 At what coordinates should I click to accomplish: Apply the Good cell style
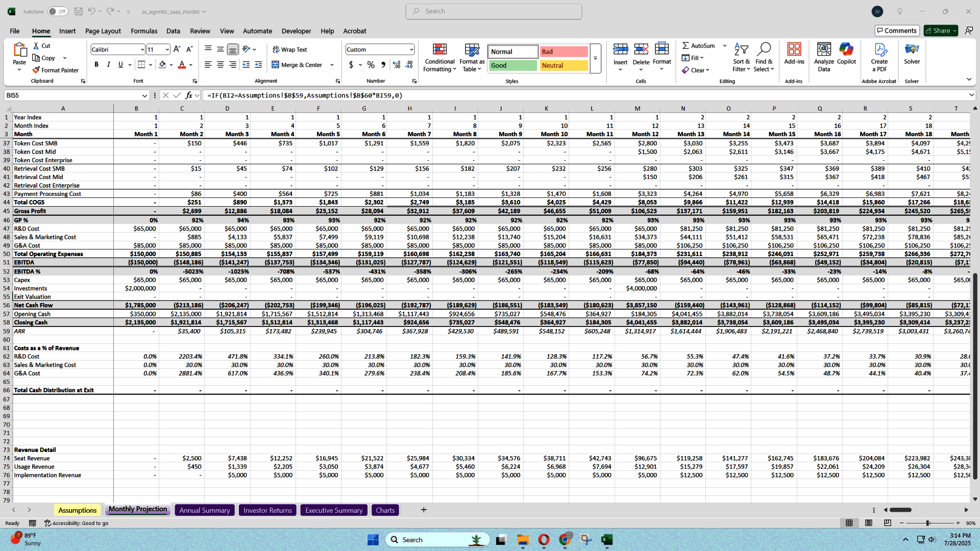pos(513,65)
